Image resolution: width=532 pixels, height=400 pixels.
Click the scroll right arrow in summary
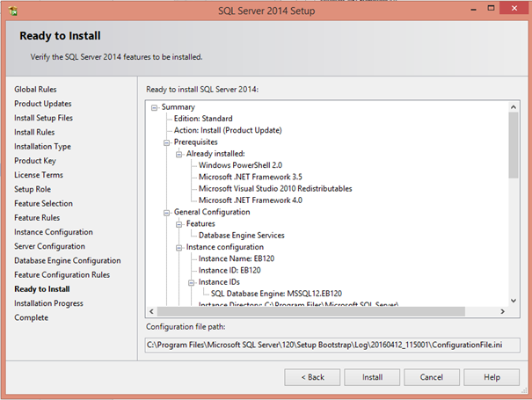click(x=502, y=311)
